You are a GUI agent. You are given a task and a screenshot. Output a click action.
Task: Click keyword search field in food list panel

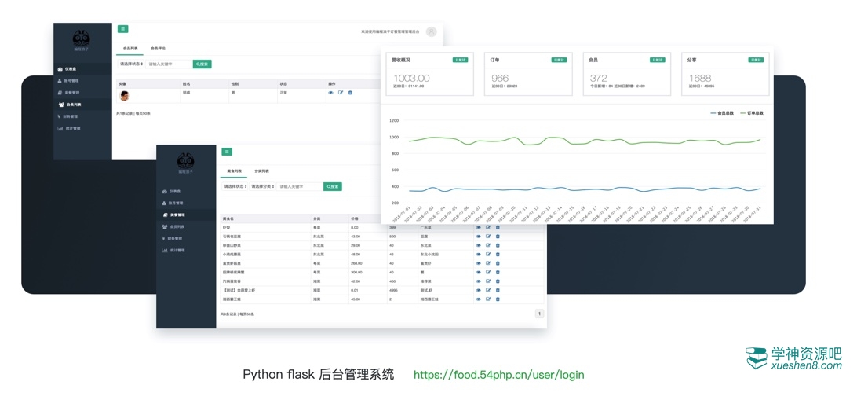[x=299, y=187]
